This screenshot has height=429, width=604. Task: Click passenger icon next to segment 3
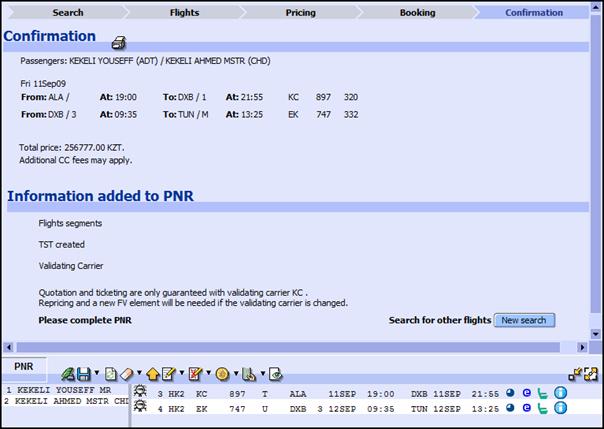pos(141,393)
